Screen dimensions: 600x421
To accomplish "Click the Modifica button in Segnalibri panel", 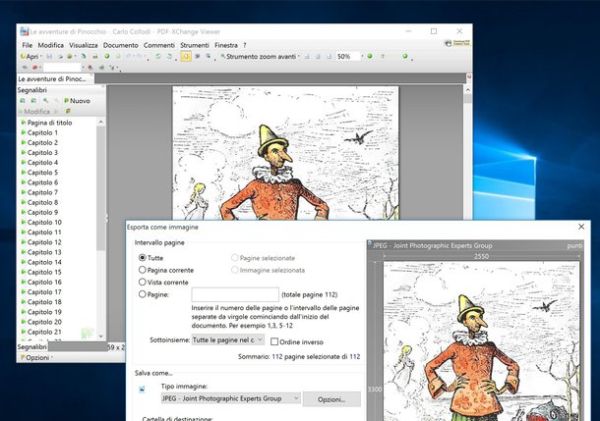I will pyautogui.click(x=35, y=112).
